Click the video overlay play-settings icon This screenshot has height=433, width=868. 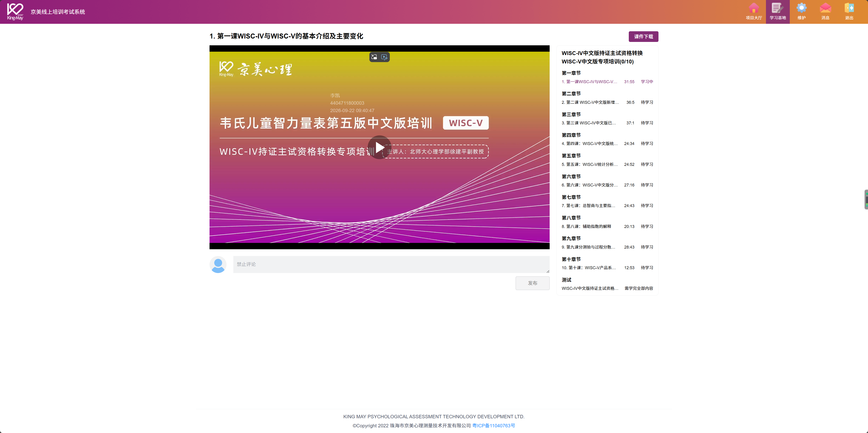click(385, 57)
